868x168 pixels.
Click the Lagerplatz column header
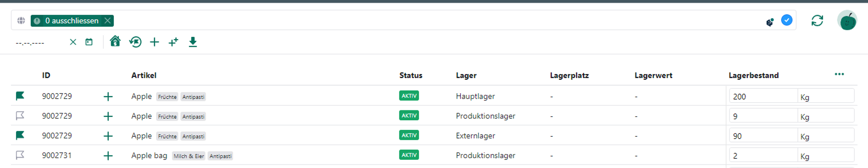pyautogui.click(x=569, y=75)
